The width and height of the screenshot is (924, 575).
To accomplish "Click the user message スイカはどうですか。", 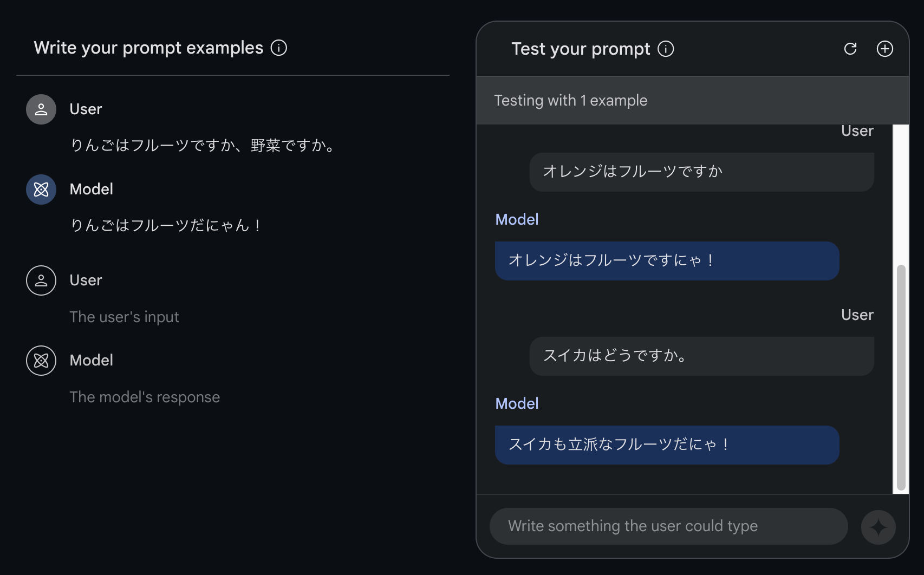I will pos(701,356).
